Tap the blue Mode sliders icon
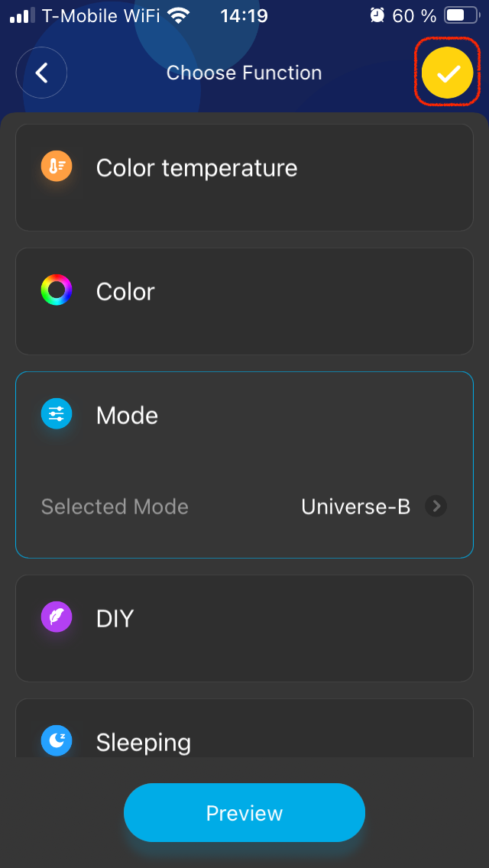This screenshot has height=868, width=489. (57, 414)
